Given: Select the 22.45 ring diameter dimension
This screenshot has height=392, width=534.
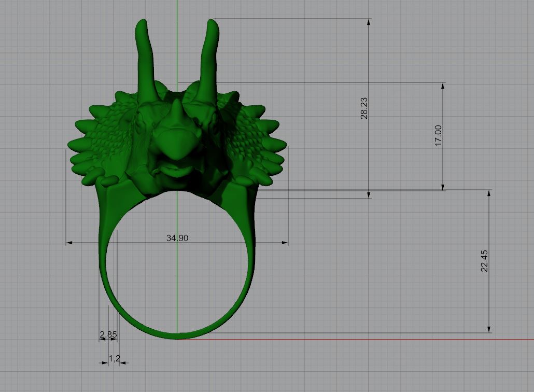Looking at the screenshot, I should (x=484, y=261).
